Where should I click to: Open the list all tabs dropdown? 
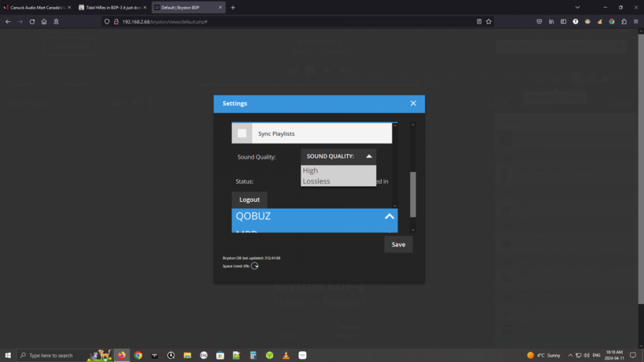(x=577, y=8)
